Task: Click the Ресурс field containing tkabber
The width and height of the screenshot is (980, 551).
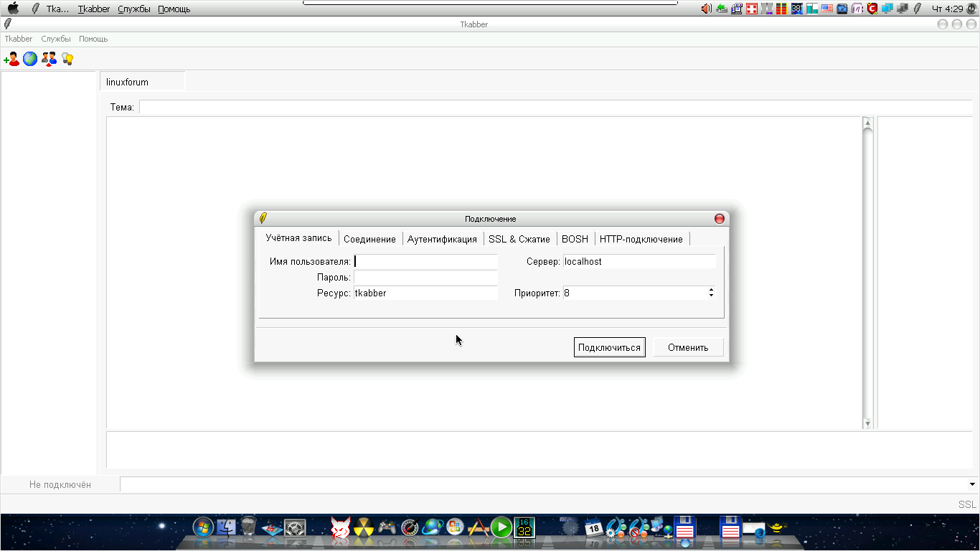Action: pyautogui.click(x=425, y=293)
